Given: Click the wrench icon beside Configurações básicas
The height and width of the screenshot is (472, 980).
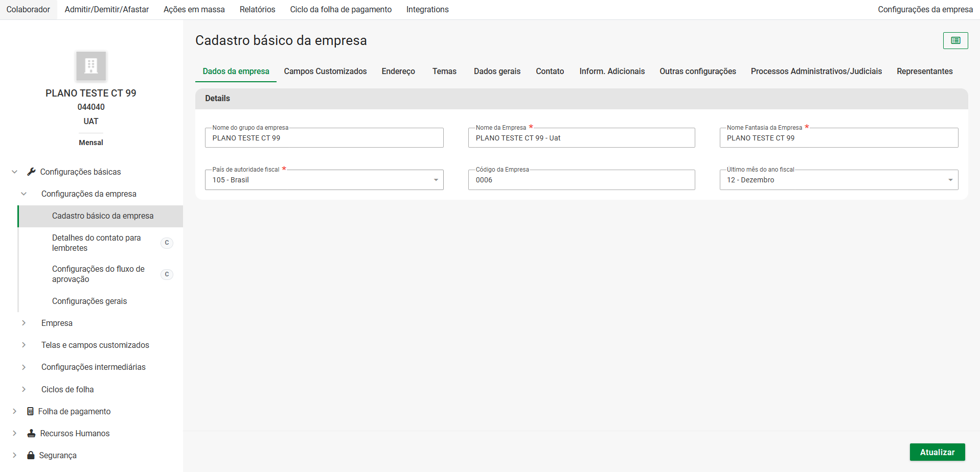Looking at the screenshot, I should coord(31,172).
